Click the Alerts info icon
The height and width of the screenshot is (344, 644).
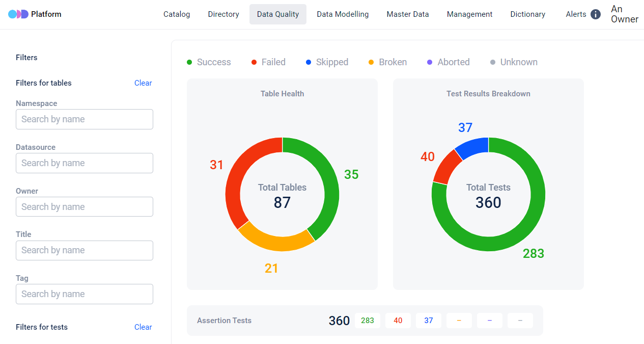596,14
